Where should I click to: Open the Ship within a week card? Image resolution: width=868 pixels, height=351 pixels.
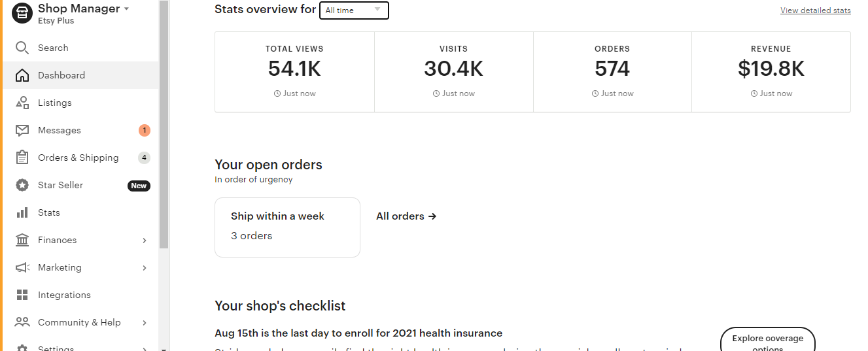click(x=287, y=227)
